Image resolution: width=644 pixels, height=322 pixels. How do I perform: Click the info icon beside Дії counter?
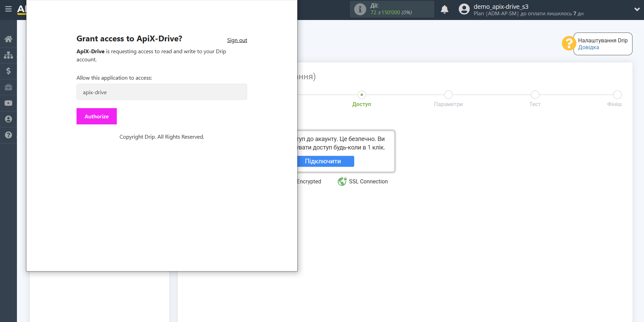360,9
